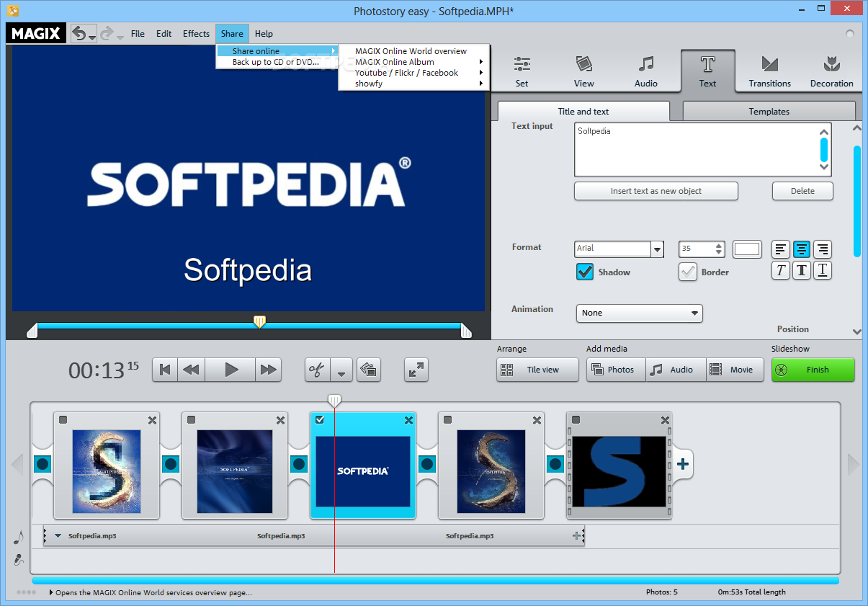Click the yellow preview position marker
868x606 pixels.
(x=259, y=321)
